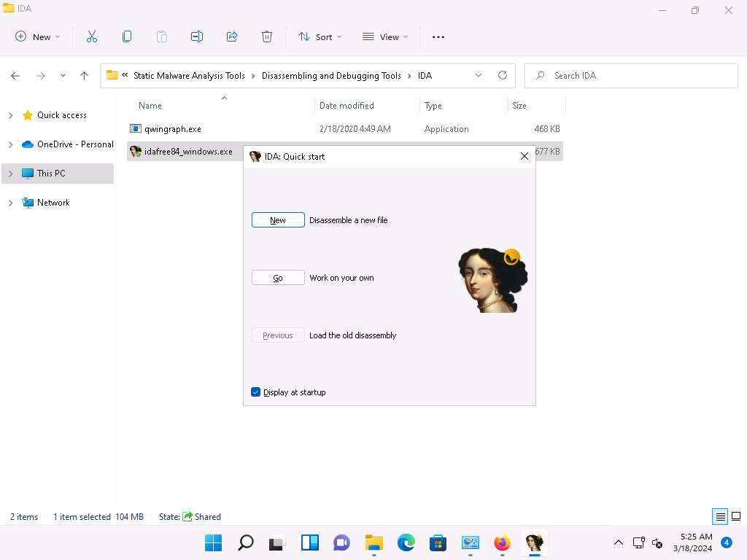The image size is (747, 560).
Task: Open the See more options menu
Action: coord(438,36)
